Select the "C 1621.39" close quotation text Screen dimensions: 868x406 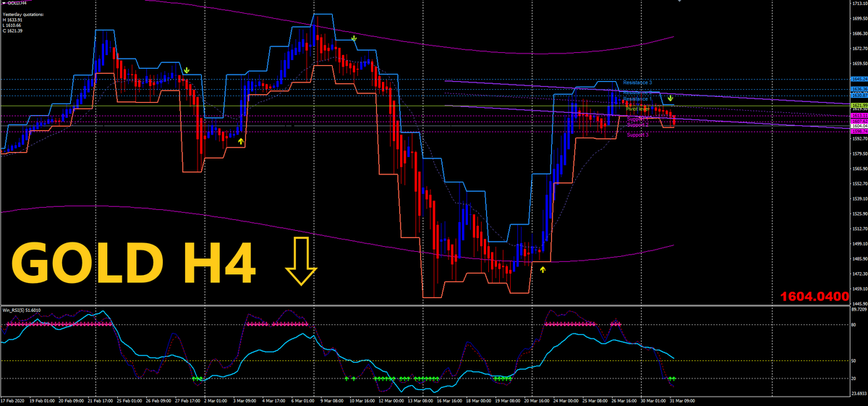[14, 31]
